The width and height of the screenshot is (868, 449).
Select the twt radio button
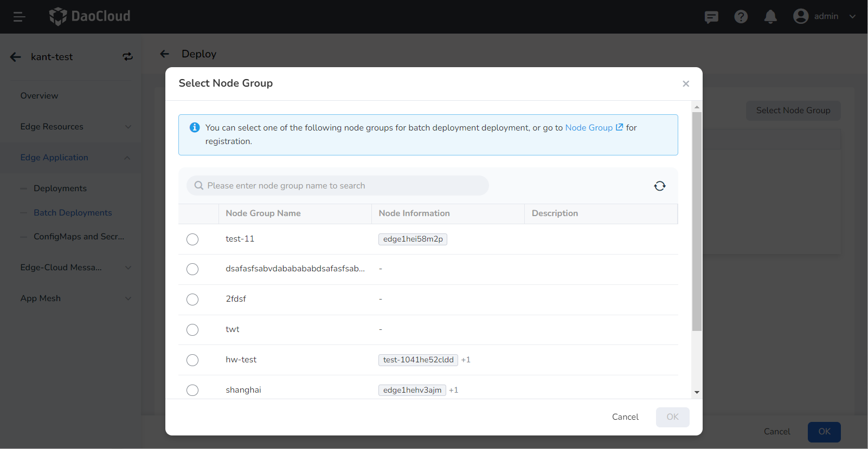[192, 330]
